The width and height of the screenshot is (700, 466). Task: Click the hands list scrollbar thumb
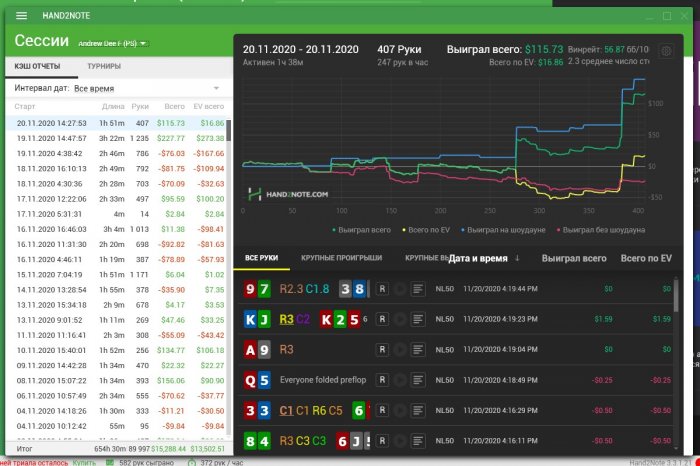(676, 295)
